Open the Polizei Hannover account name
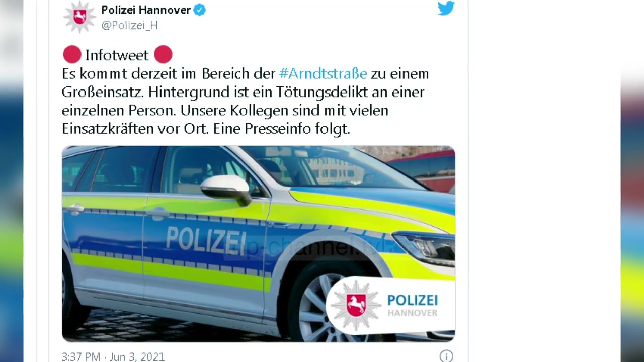Image resolution: width=644 pixels, height=362 pixels. tap(146, 10)
